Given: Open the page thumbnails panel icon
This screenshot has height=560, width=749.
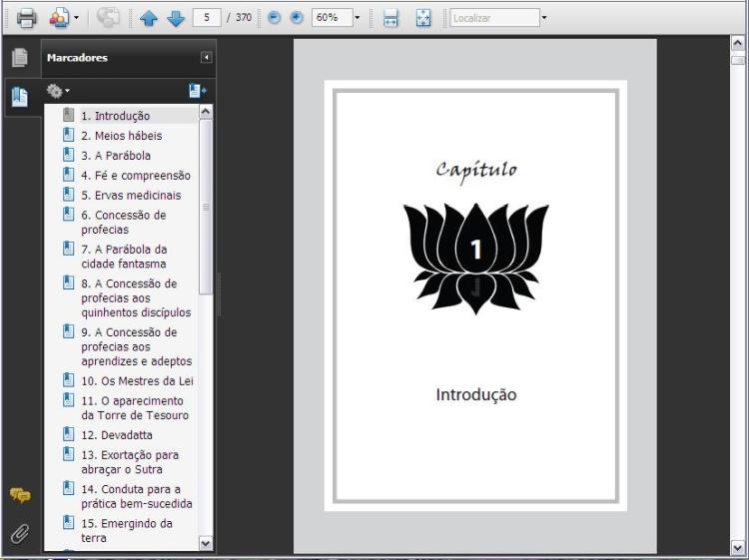Looking at the screenshot, I should click(x=19, y=59).
